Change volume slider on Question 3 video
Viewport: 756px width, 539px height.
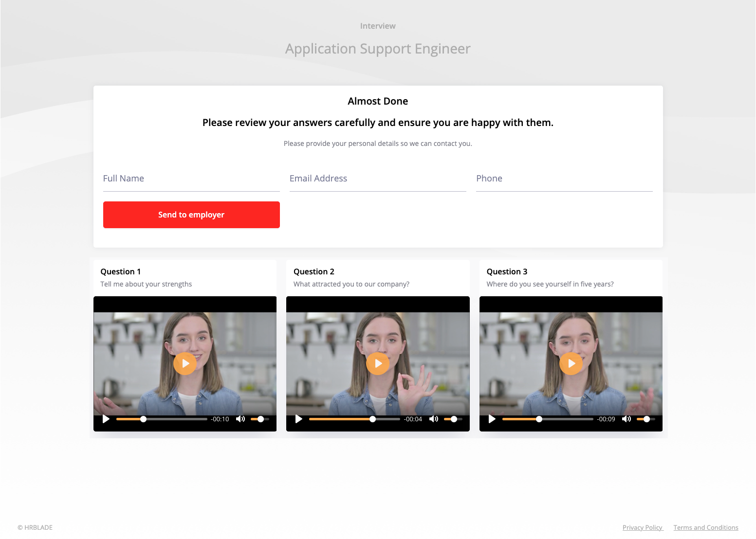pos(646,419)
